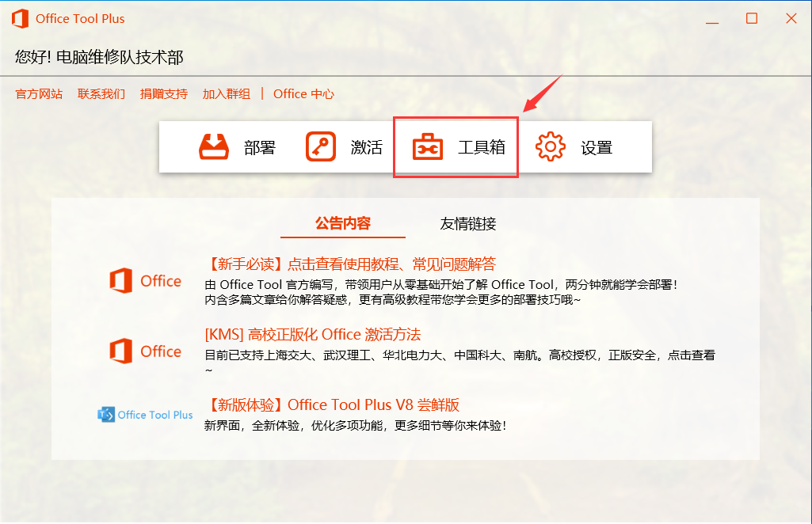Image resolution: width=812 pixels, height=524 pixels.
Task: Click the 激活 (Activate) key icon
Action: click(x=321, y=147)
